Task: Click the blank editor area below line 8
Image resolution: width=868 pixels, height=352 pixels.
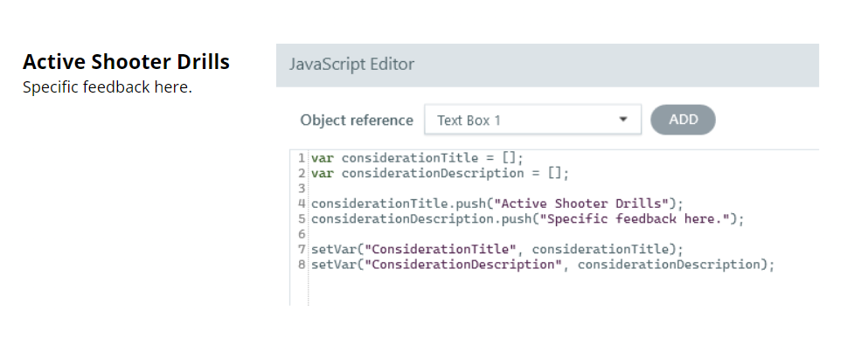Action: [x=524, y=290]
